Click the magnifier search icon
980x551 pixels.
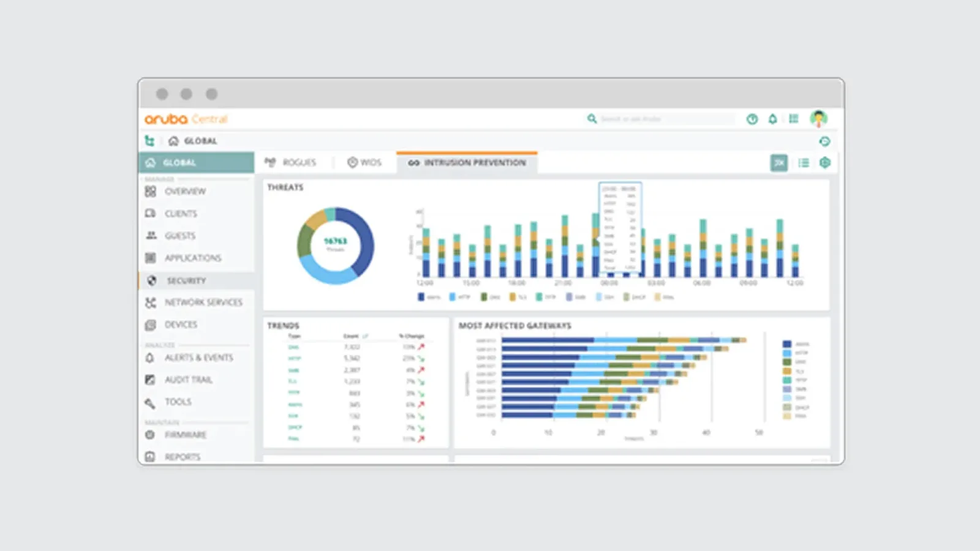coord(592,119)
